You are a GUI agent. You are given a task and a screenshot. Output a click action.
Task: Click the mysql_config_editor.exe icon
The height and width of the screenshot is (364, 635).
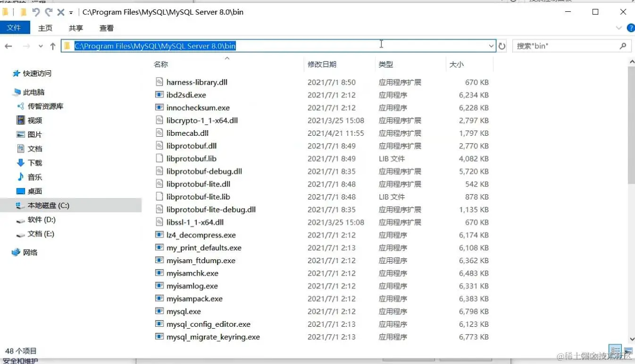coord(159,324)
